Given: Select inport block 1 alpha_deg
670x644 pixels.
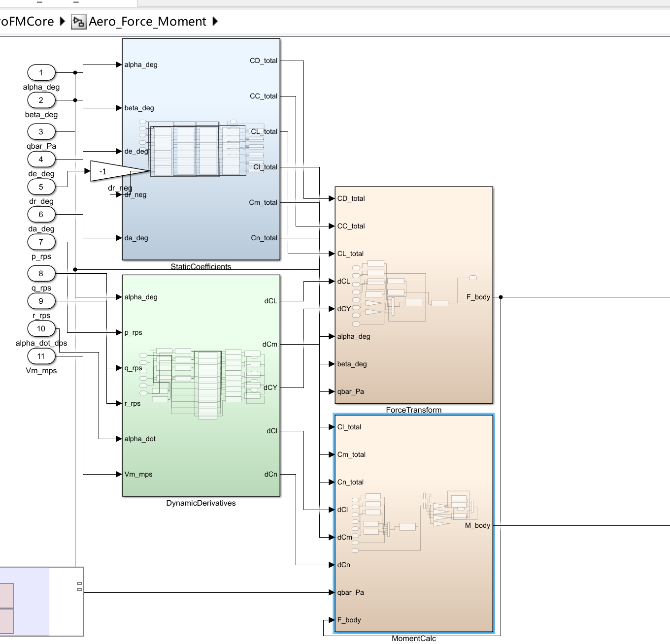Looking at the screenshot, I should pos(41,73).
